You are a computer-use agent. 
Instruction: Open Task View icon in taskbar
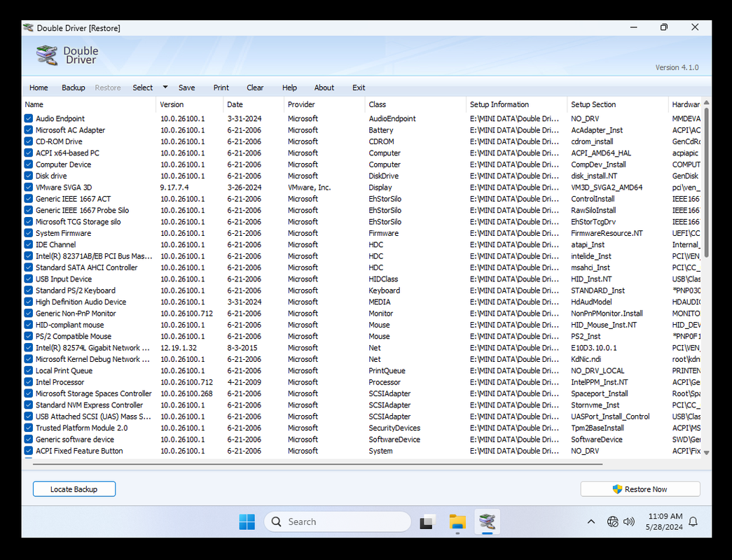(427, 521)
